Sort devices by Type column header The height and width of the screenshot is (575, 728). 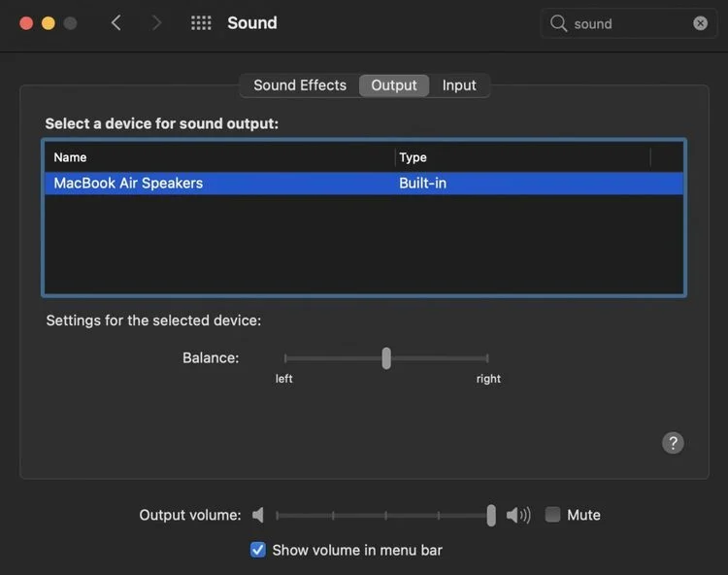point(522,157)
